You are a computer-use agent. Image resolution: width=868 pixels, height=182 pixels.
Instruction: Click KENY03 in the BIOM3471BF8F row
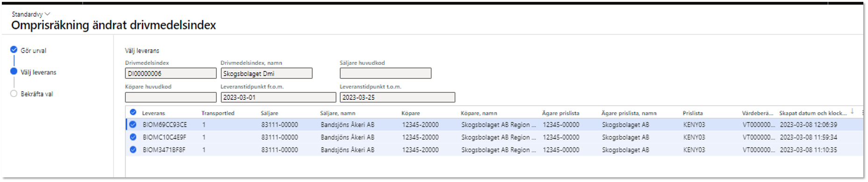click(694, 150)
